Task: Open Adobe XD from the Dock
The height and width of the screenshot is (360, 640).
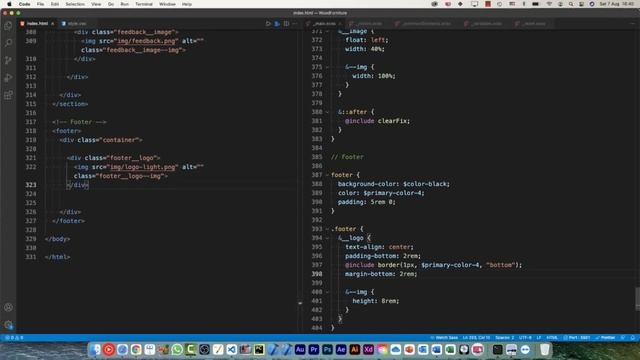Action: click(368, 349)
